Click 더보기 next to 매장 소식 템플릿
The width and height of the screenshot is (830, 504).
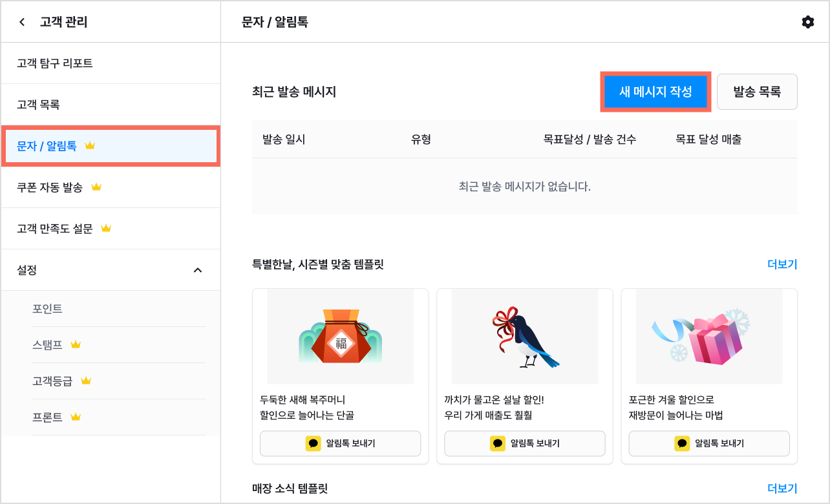[782, 488]
